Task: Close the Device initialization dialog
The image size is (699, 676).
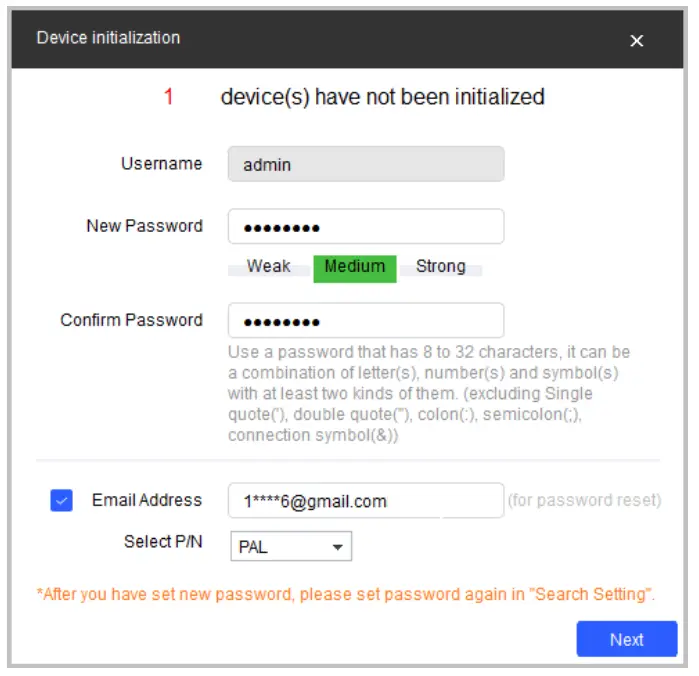Action: pyautogui.click(x=636, y=41)
